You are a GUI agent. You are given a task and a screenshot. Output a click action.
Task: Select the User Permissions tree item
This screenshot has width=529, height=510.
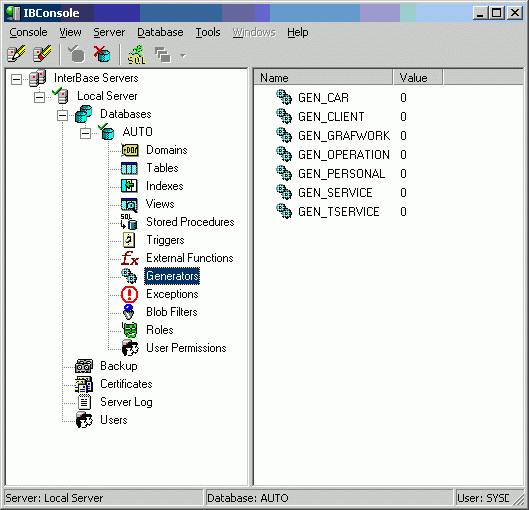186,348
